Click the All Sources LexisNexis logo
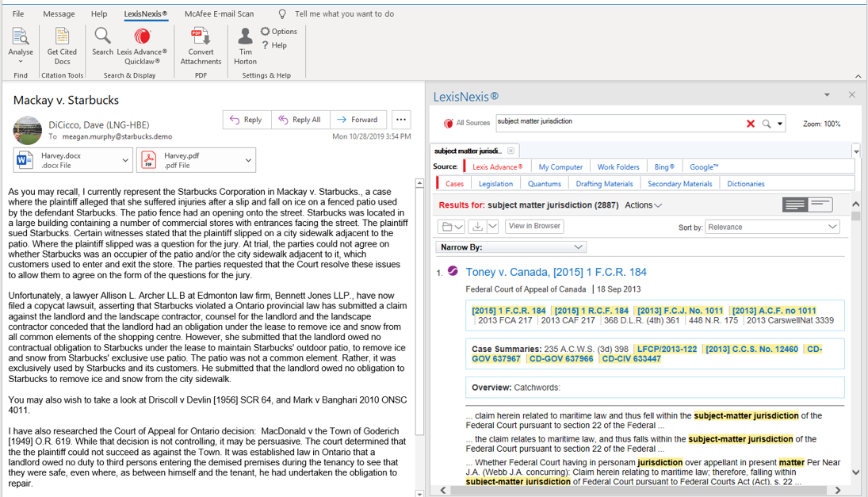Viewport: 868px width, 497px height. click(x=448, y=124)
